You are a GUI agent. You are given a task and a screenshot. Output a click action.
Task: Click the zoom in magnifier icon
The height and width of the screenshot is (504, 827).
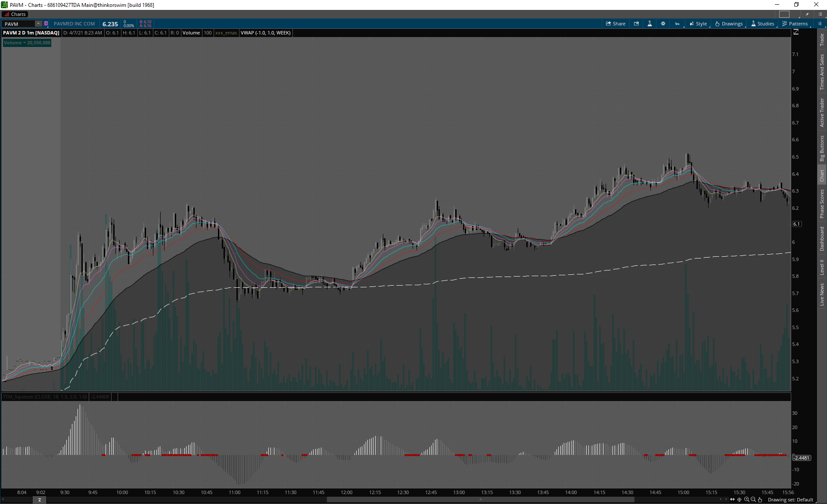coord(746,500)
